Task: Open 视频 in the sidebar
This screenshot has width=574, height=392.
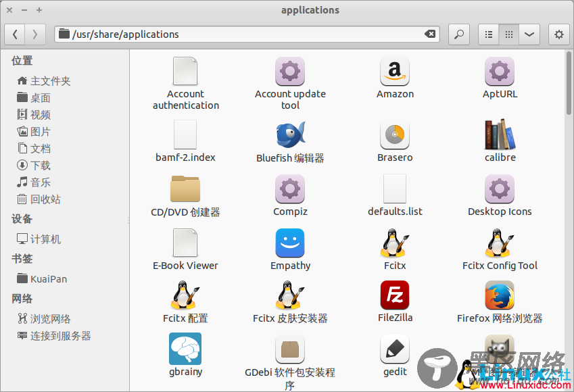Action: click(x=34, y=115)
